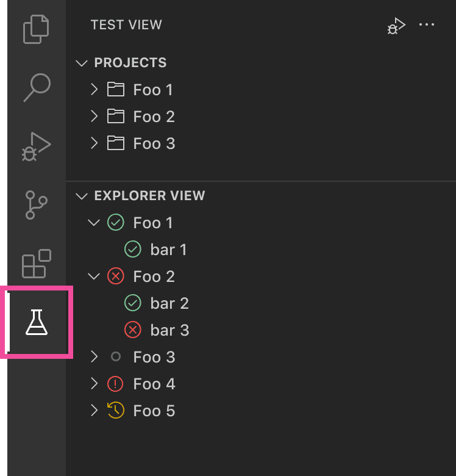Select the Foo 2 project folder

tap(154, 117)
